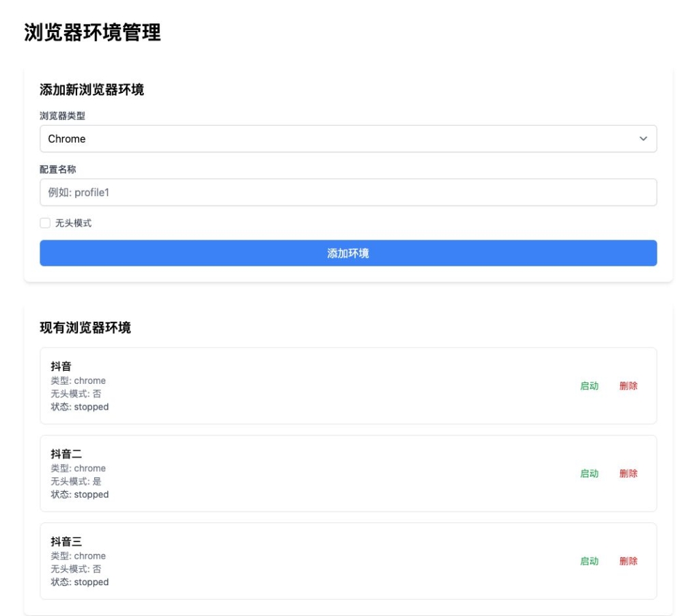699x616 pixels.
Task: Click the 无头模式: 是 text in 抖音二
Action: click(x=76, y=481)
